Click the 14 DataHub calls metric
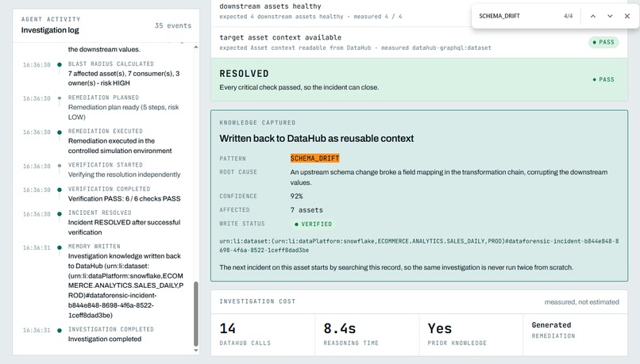This screenshot has height=364, width=640. (x=263, y=335)
